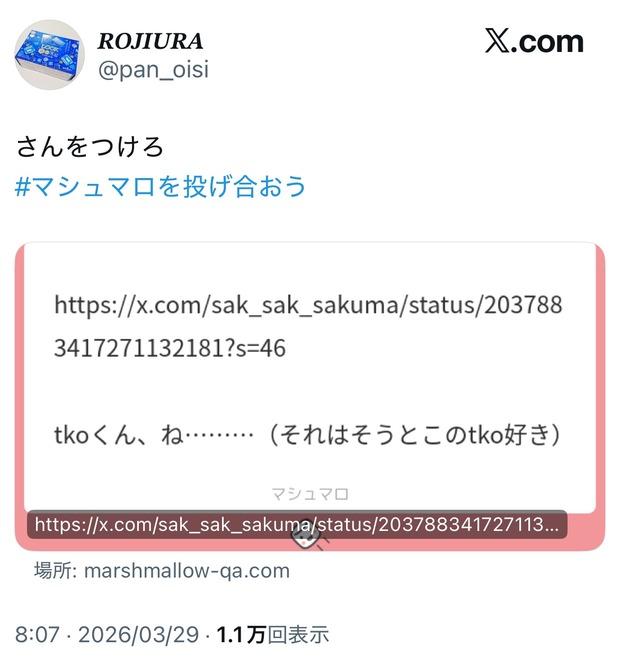Open the dark URL preview overlay
The image size is (620, 665).
[x=297, y=525]
